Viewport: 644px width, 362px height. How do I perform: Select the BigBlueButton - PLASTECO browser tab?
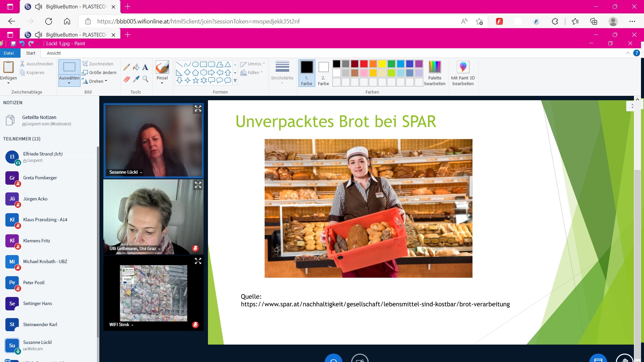(70, 7)
